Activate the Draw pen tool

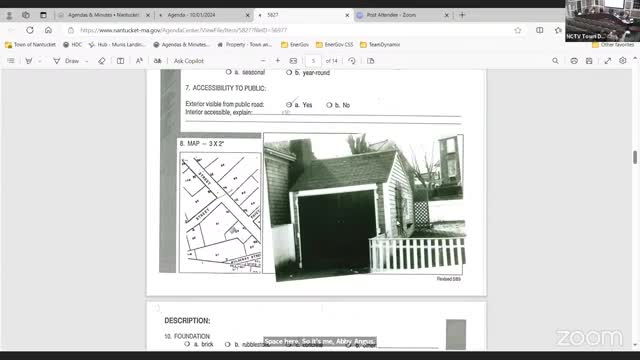coord(67,61)
